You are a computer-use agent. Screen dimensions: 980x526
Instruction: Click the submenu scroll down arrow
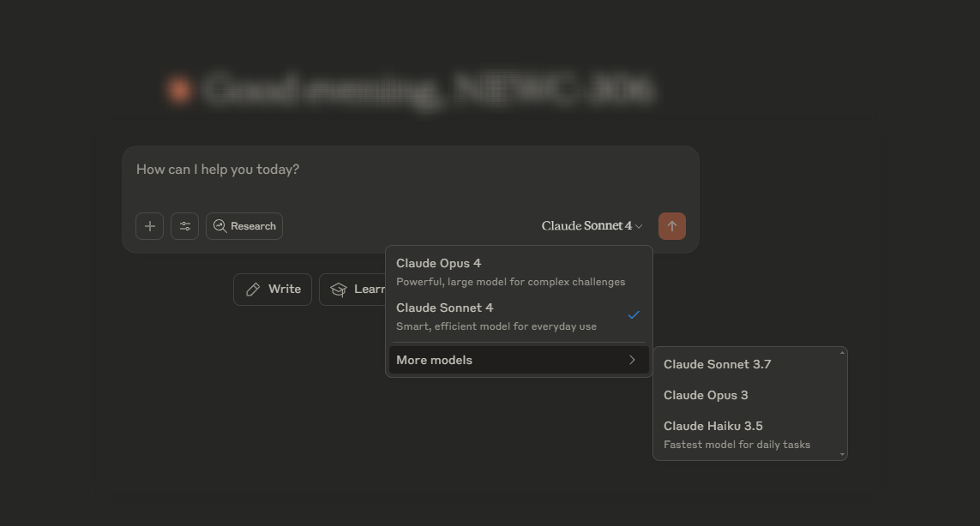[843, 455]
